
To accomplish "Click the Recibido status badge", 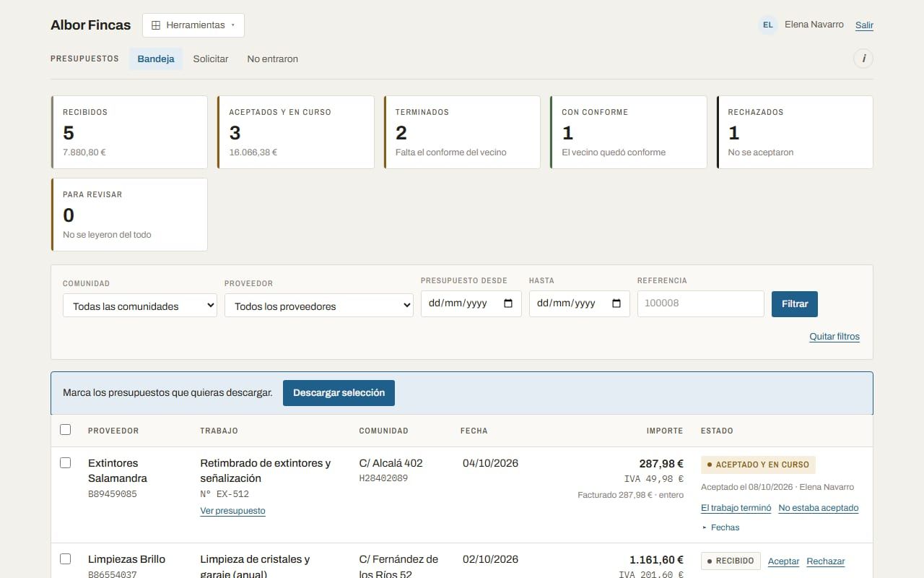I will tap(731, 561).
